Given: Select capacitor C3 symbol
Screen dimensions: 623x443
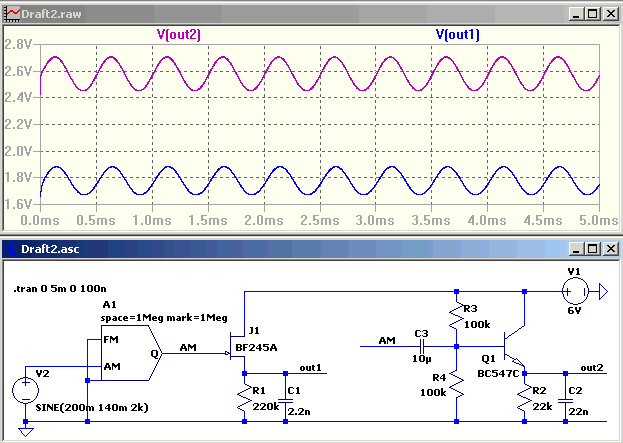Looking at the screenshot, I should pyautogui.click(x=422, y=346).
